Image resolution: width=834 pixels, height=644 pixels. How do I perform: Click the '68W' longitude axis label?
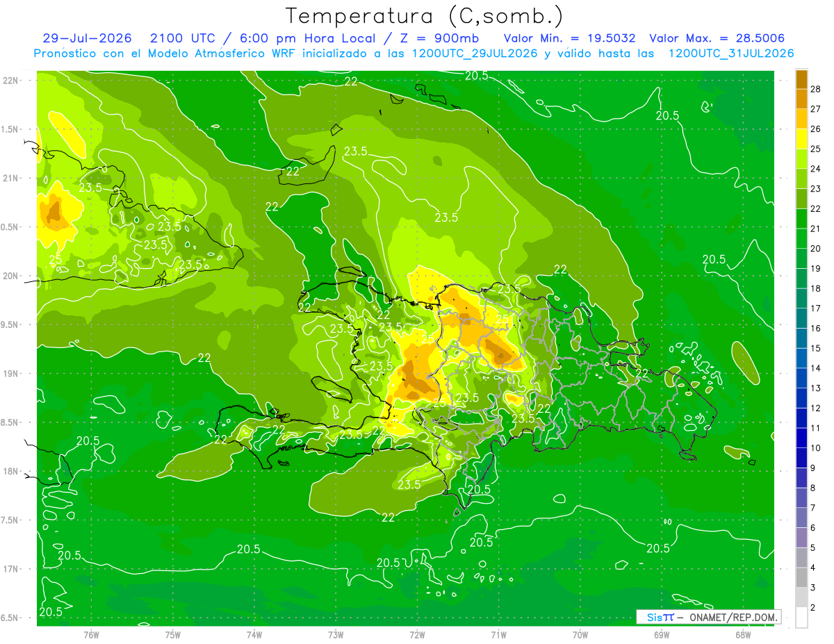[743, 634]
